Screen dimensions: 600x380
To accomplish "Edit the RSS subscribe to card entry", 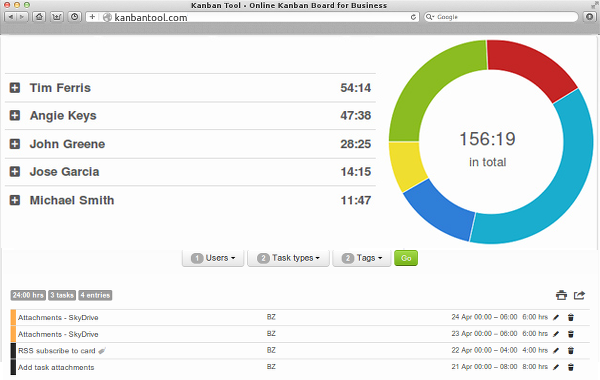I will click(556, 351).
